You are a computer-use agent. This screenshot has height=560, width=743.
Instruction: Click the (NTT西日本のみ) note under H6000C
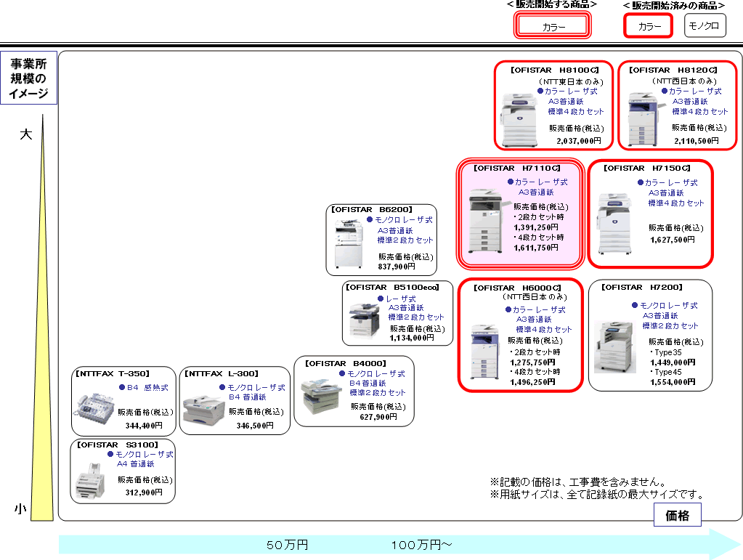535,297
